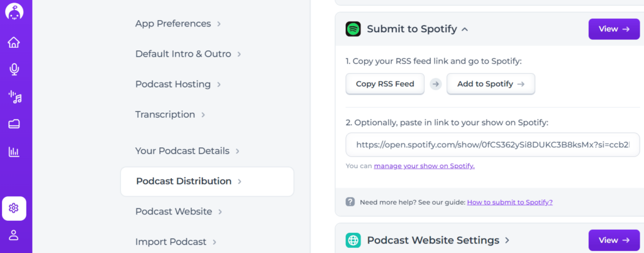
Task: Click the question mark help icon
Action: (x=350, y=201)
